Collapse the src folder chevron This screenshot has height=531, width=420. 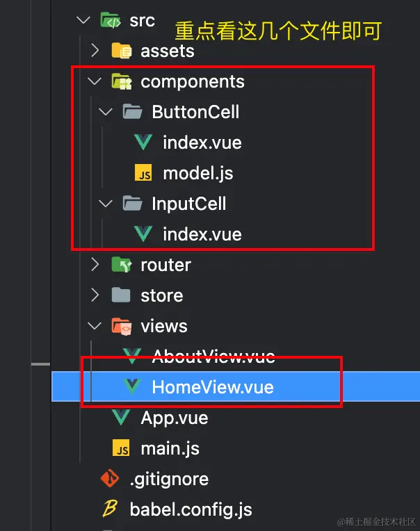(84, 20)
